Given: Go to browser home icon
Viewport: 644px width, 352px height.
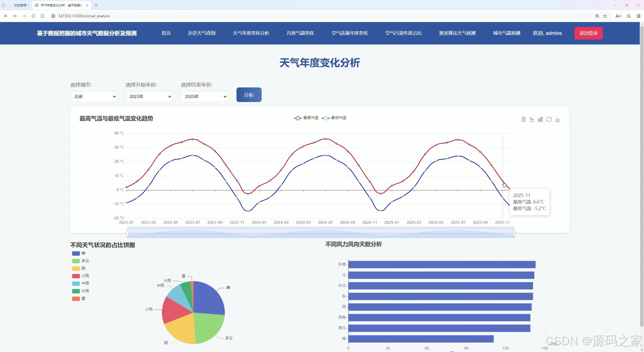Looking at the screenshot, I should [x=42, y=16].
